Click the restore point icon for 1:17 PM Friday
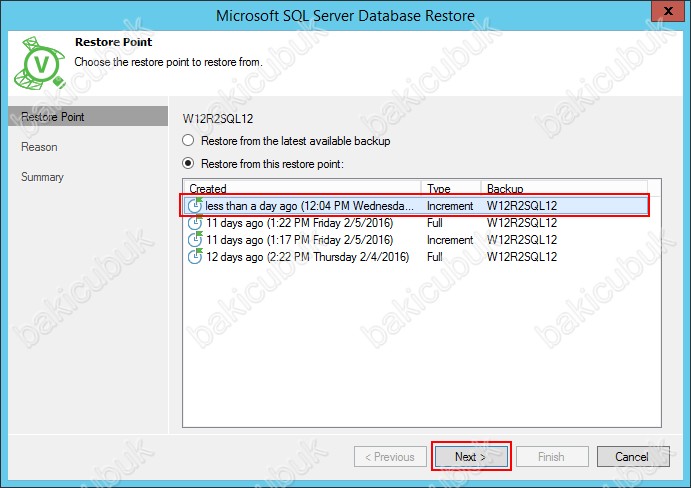Image resolution: width=691 pixels, height=488 pixels. (x=195, y=240)
